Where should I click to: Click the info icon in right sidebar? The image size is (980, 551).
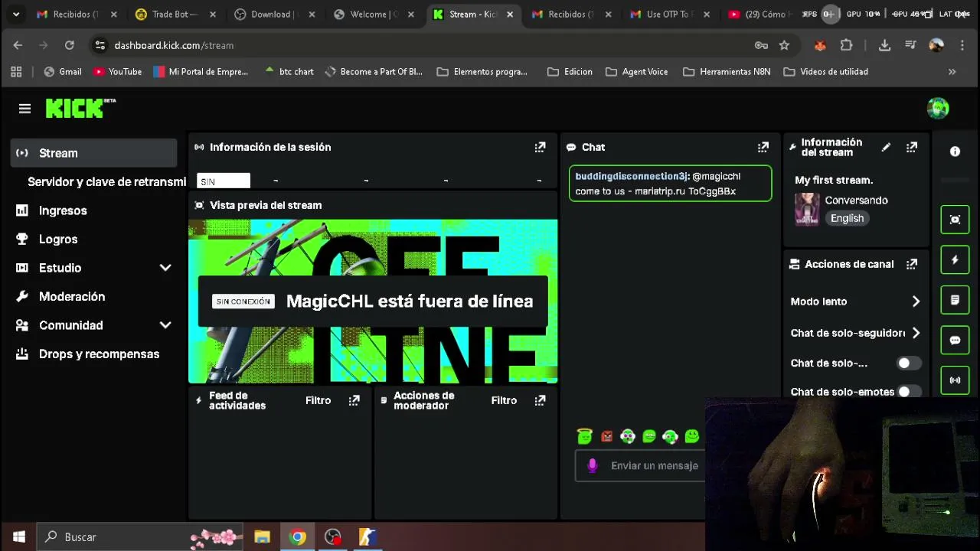pyautogui.click(x=955, y=152)
